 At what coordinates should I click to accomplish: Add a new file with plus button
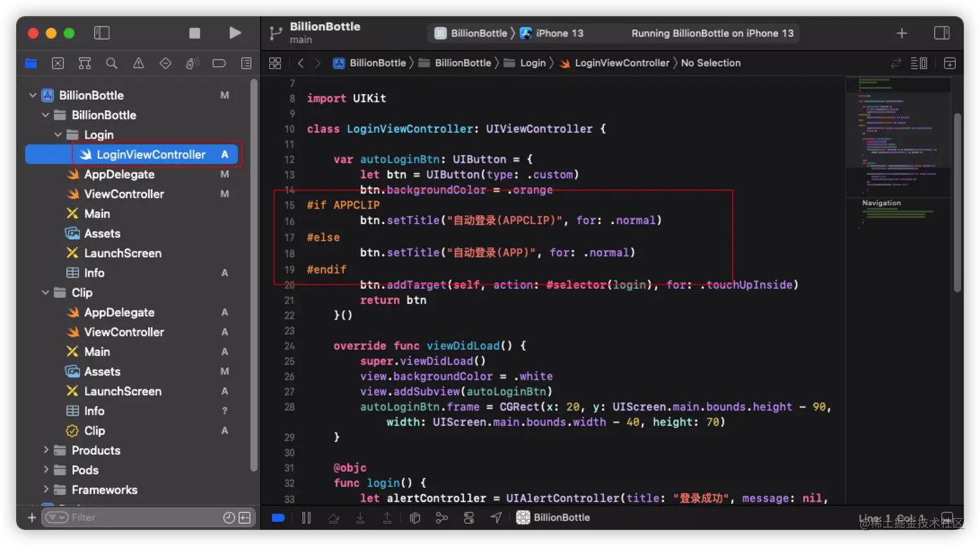32,518
